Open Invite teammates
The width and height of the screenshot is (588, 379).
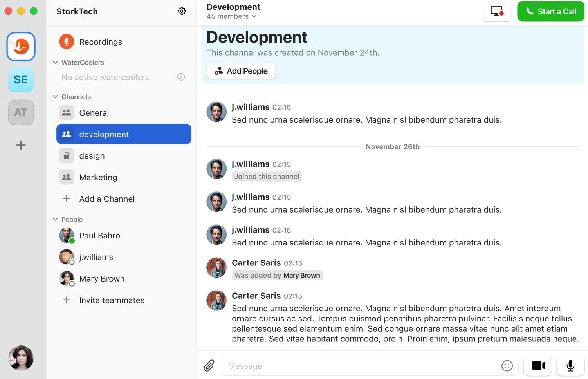pyautogui.click(x=112, y=300)
